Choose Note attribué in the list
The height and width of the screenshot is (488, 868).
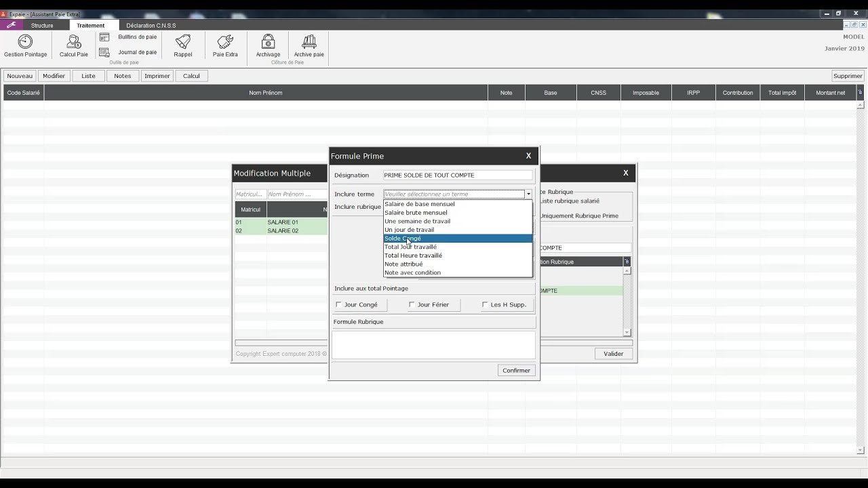458,264
